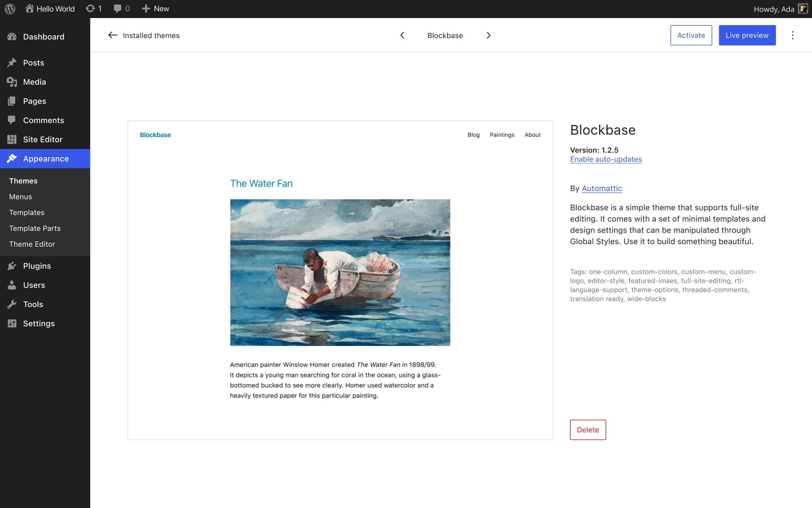Viewport: 812px width, 508px height.
Task: Click About in the preview navigation
Action: click(x=533, y=135)
